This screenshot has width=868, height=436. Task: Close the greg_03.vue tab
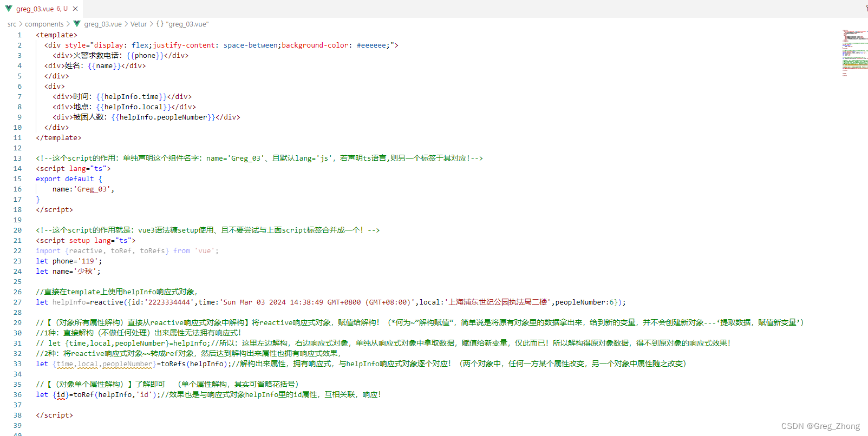pos(75,9)
